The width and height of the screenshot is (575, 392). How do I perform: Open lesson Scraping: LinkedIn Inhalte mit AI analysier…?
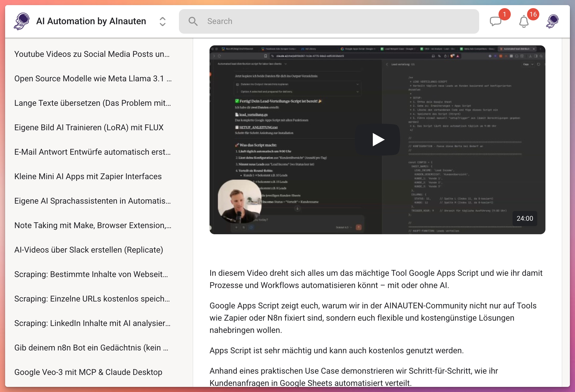93,323
